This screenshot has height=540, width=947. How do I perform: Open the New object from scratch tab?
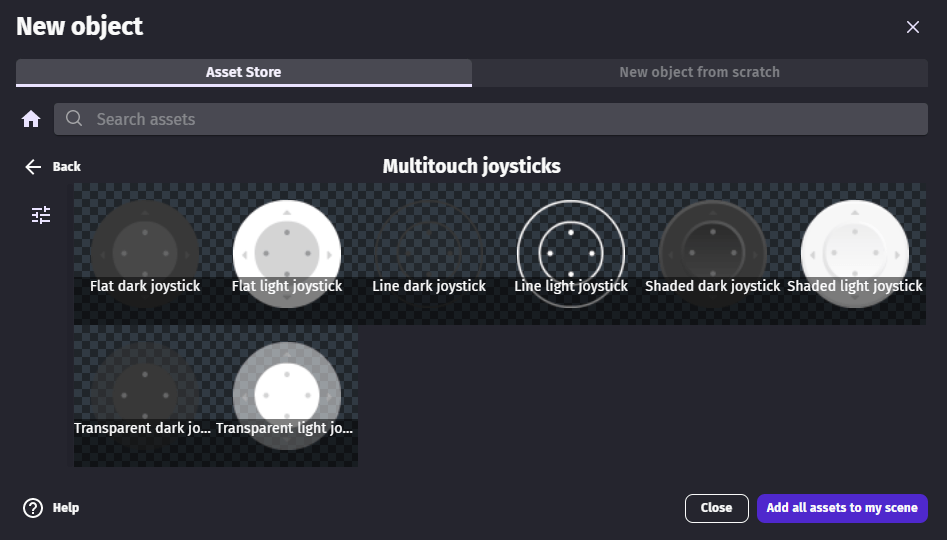click(x=699, y=72)
